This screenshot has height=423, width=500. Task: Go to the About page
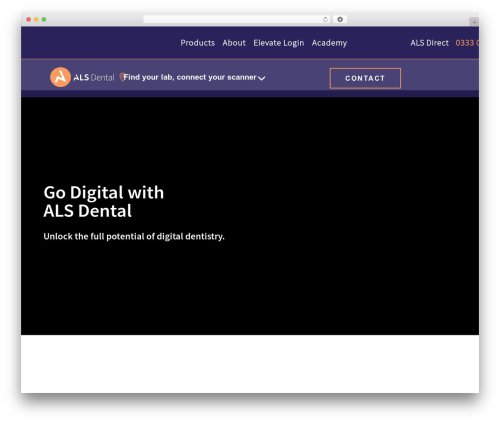pos(234,43)
